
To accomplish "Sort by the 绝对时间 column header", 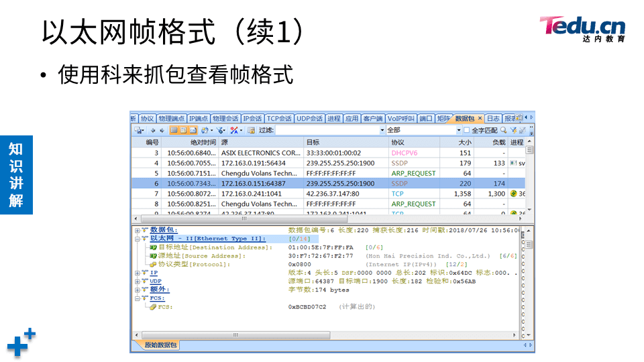I will [x=190, y=142].
